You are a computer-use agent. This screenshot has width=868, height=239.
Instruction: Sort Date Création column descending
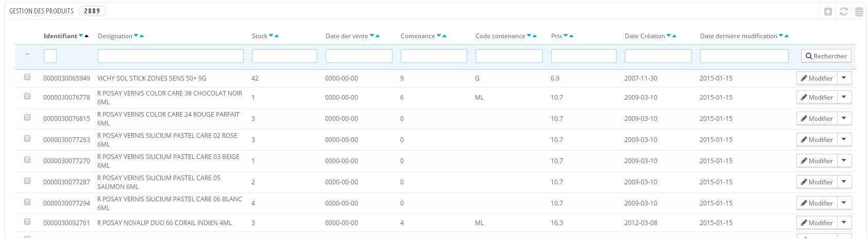[669, 36]
